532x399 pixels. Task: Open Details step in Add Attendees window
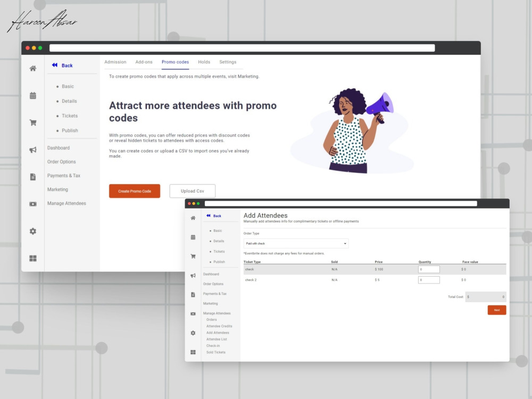pyautogui.click(x=219, y=241)
